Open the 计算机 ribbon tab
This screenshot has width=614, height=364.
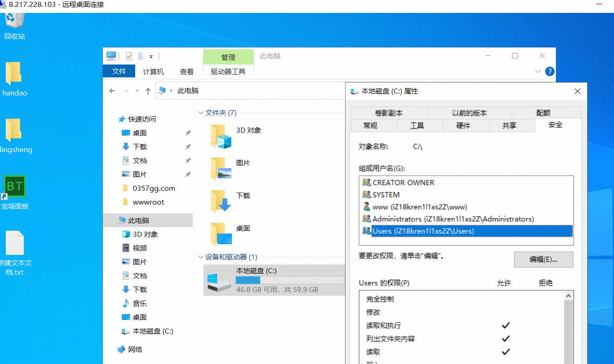coord(154,71)
